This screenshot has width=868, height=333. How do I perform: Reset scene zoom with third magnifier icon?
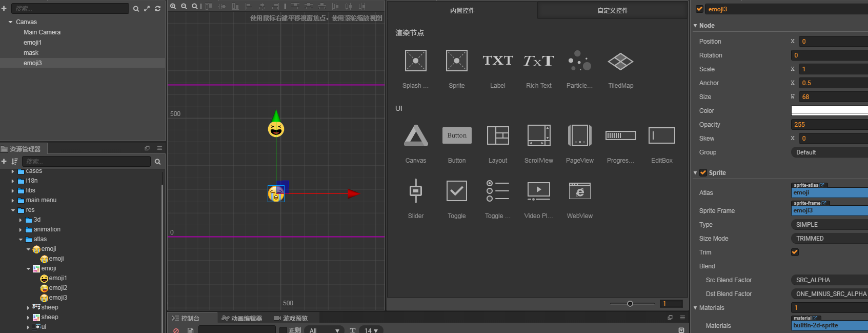tap(195, 6)
